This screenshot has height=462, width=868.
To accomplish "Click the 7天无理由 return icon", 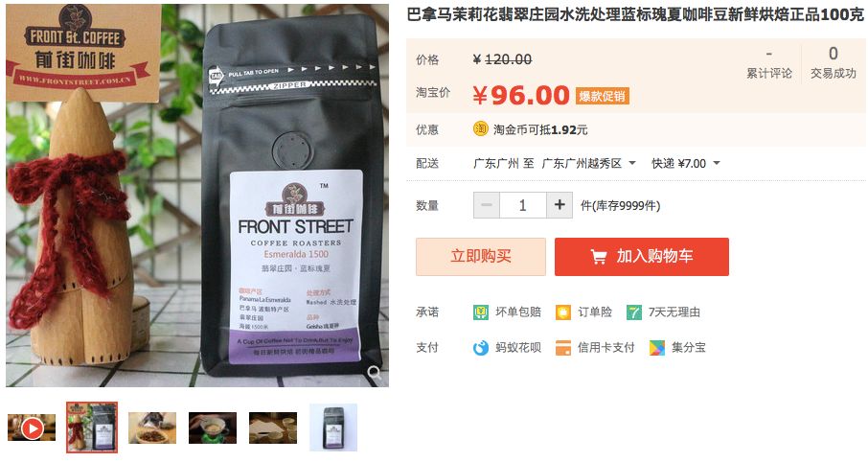I will (x=634, y=312).
